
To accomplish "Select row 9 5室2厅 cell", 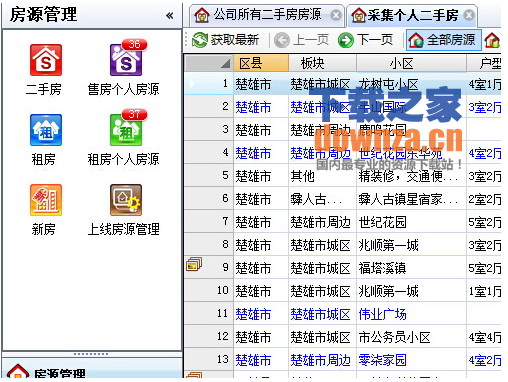I will click(x=484, y=268).
